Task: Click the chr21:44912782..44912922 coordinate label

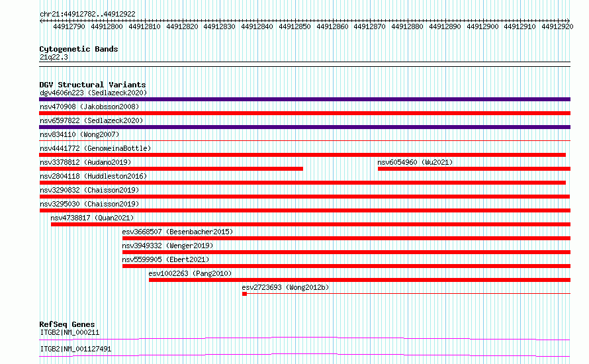Action: [87, 14]
